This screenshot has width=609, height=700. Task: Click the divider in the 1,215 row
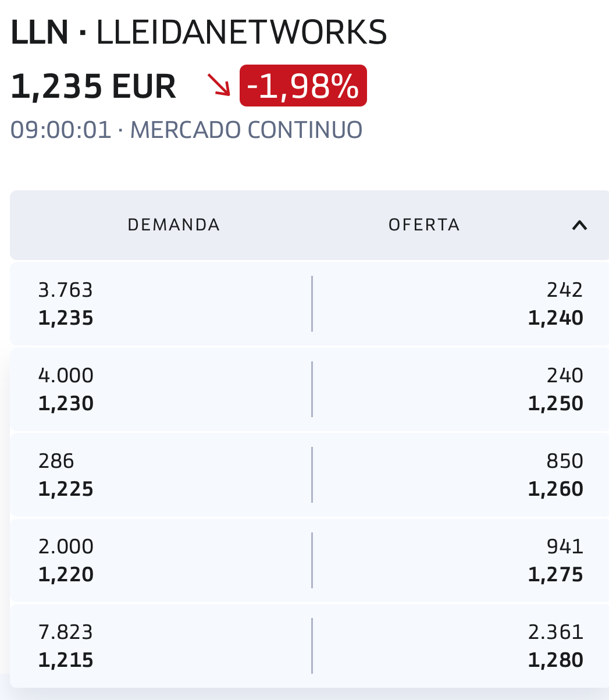tap(312, 646)
